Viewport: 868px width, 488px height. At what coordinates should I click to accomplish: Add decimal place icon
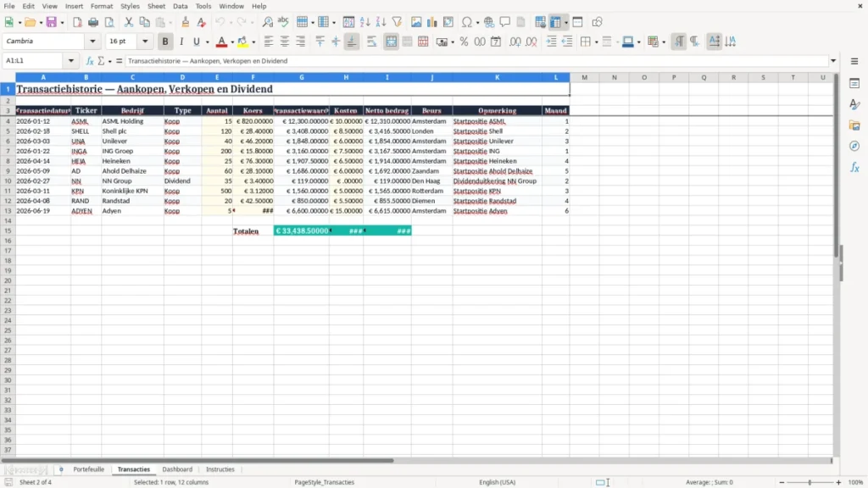point(515,42)
